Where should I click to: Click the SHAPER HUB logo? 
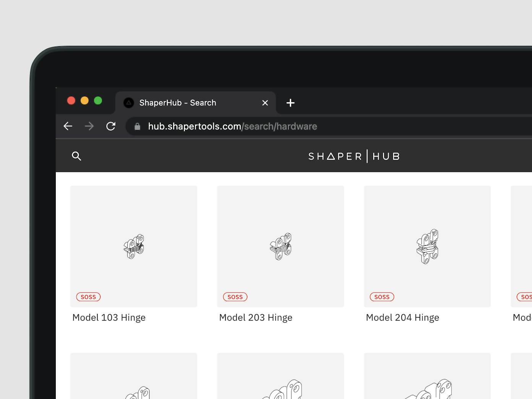click(354, 156)
